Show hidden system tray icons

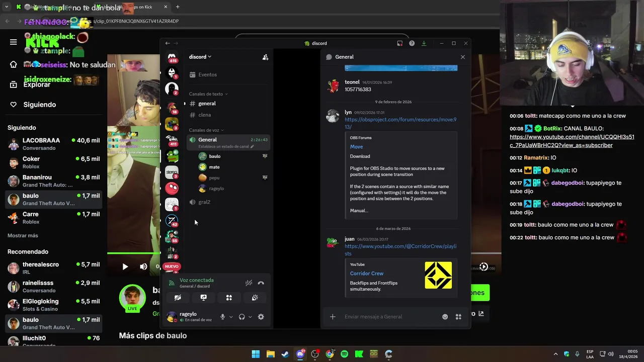coord(555,354)
